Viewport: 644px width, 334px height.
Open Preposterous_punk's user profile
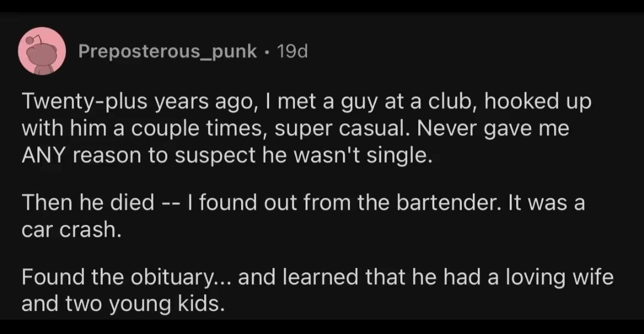(167, 51)
